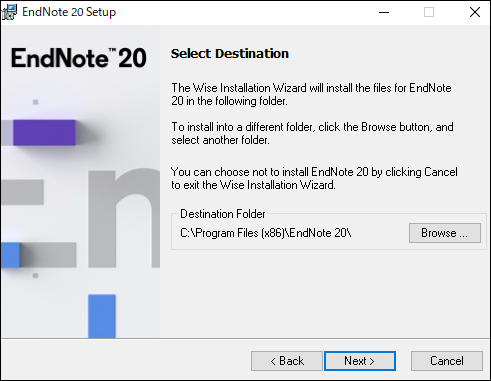The height and width of the screenshot is (381, 491).
Task: Click the paragraph mentioning the Browse button
Action: click(x=312, y=133)
